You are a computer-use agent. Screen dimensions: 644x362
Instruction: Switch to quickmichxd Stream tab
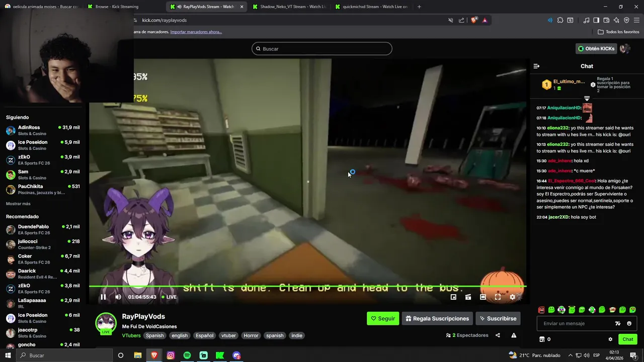pyautogui.click(x=371, y=7)
